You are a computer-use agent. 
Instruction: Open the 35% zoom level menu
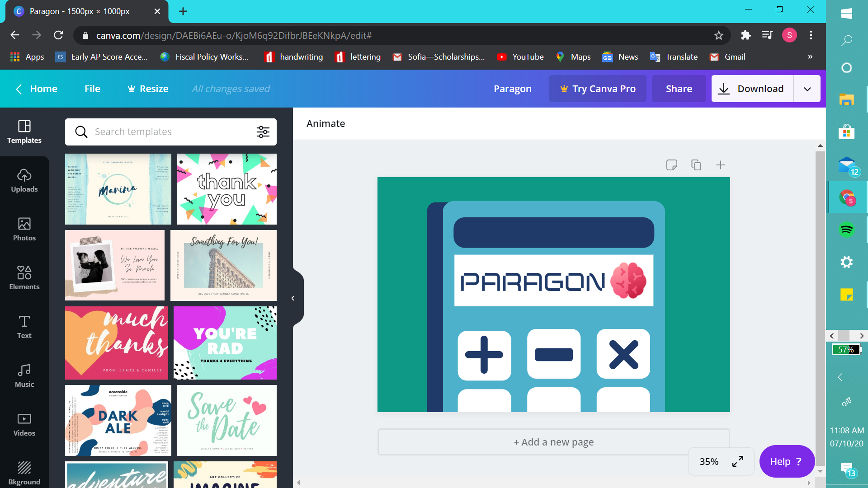point(708,461)
